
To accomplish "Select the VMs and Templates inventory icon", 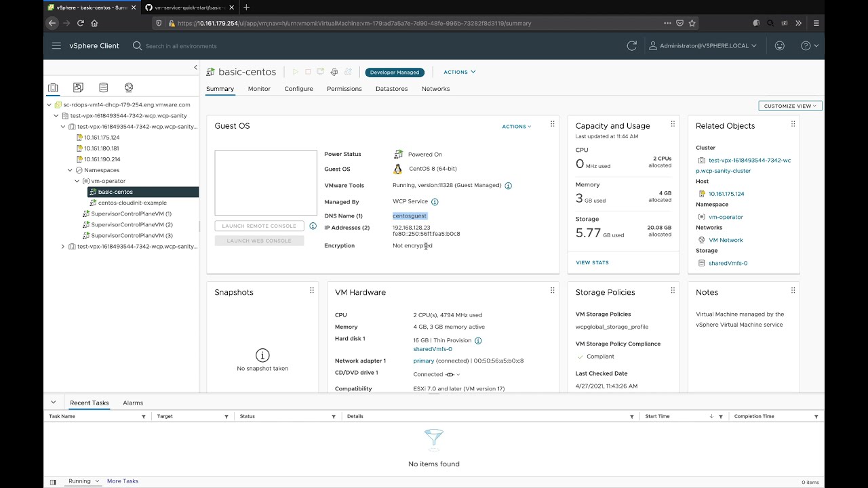I will point(78,87).
